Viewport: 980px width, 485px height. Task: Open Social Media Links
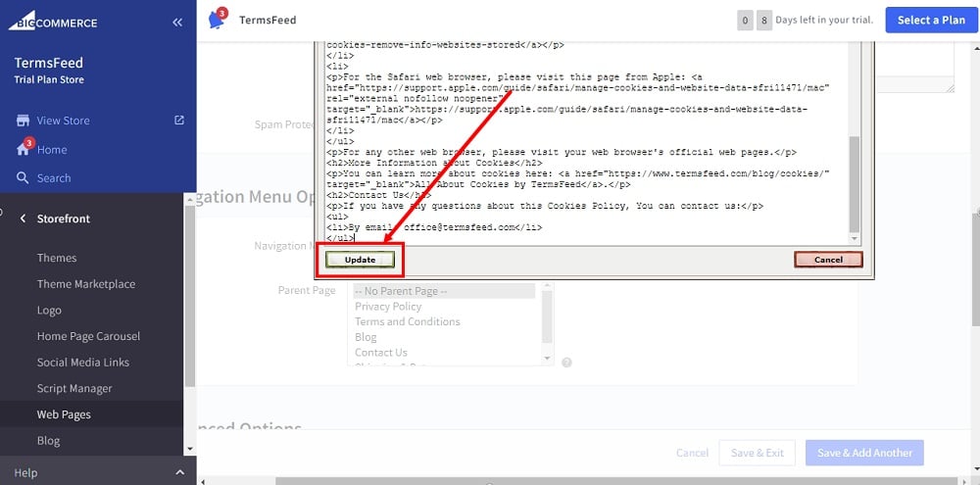point(83,363)
